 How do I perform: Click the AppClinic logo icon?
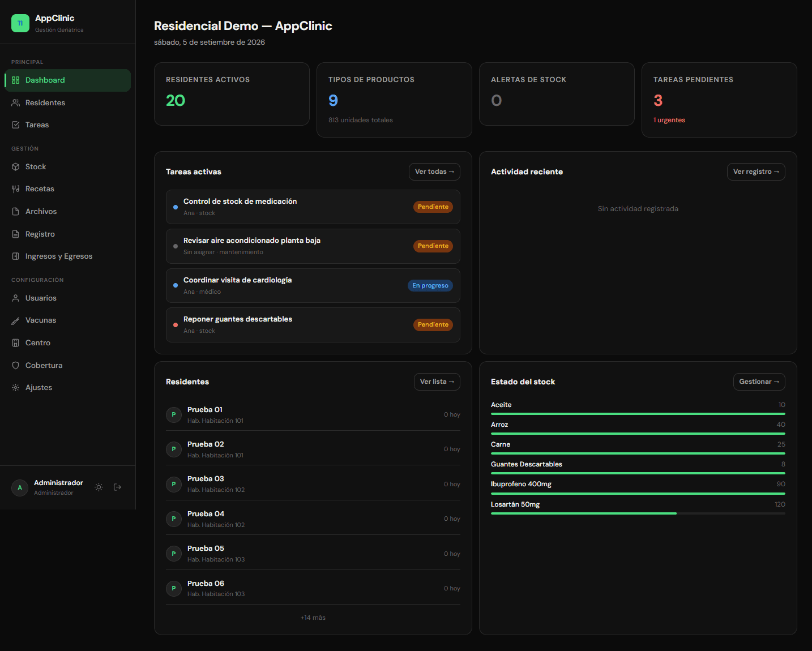[20, 23]
